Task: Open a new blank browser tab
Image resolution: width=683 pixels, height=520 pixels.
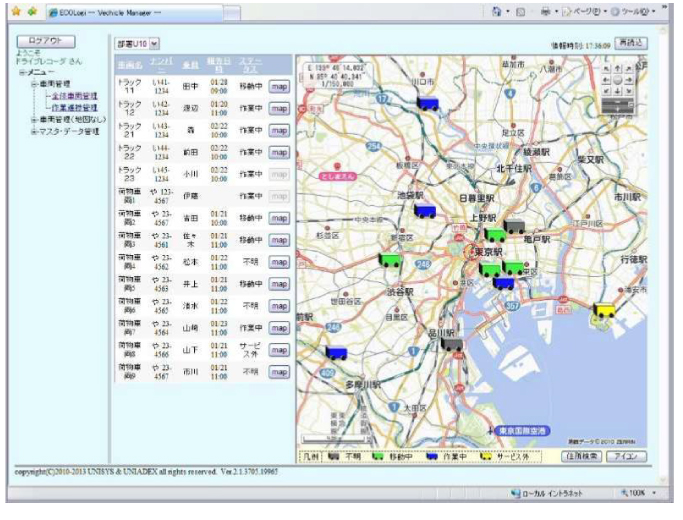Action: tap(232, 13)
